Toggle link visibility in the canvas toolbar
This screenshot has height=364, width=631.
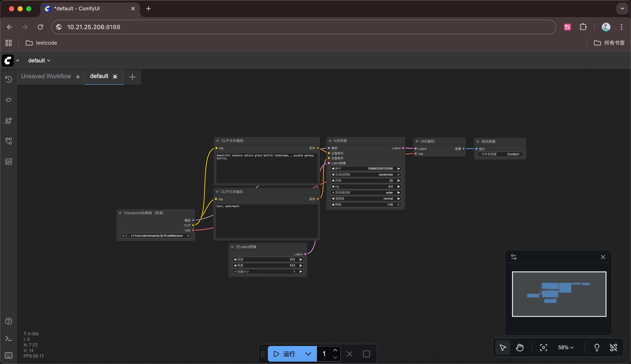[614, 347]
